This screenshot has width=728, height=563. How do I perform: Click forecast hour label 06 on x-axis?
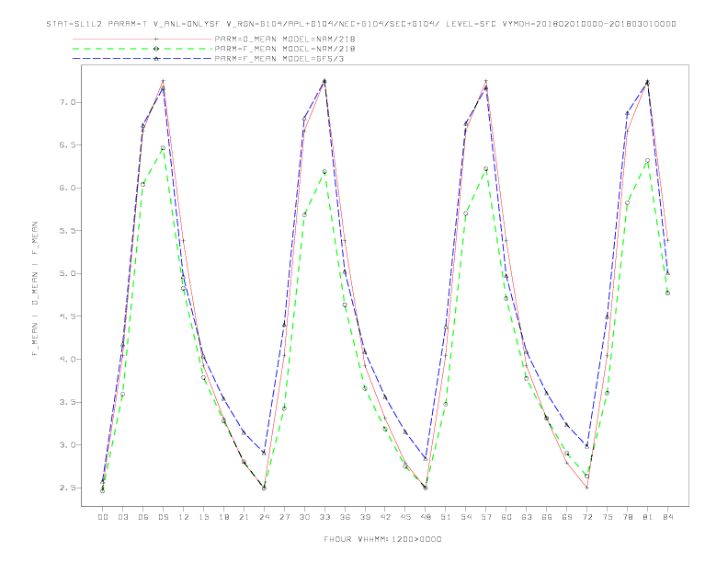click(143, 517)
